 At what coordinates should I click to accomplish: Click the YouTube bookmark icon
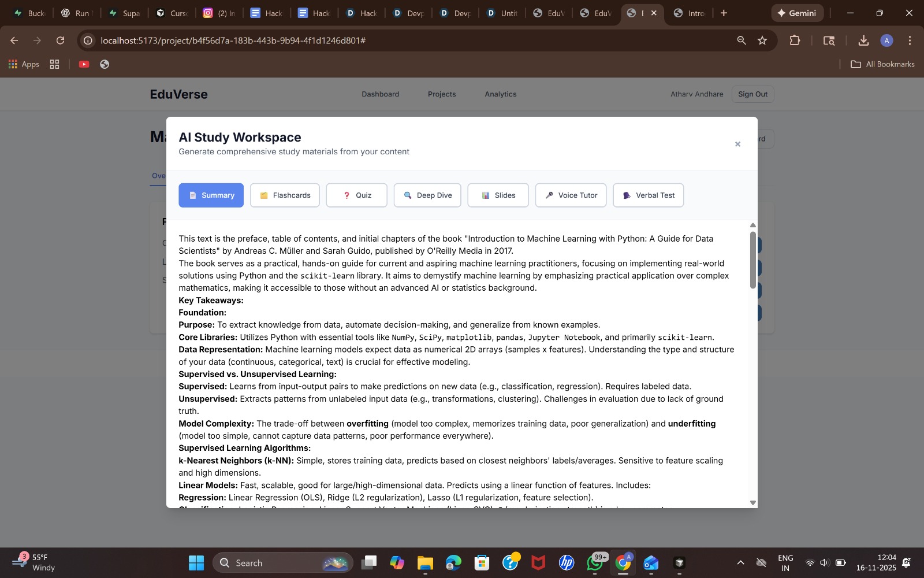click(84, 64)
